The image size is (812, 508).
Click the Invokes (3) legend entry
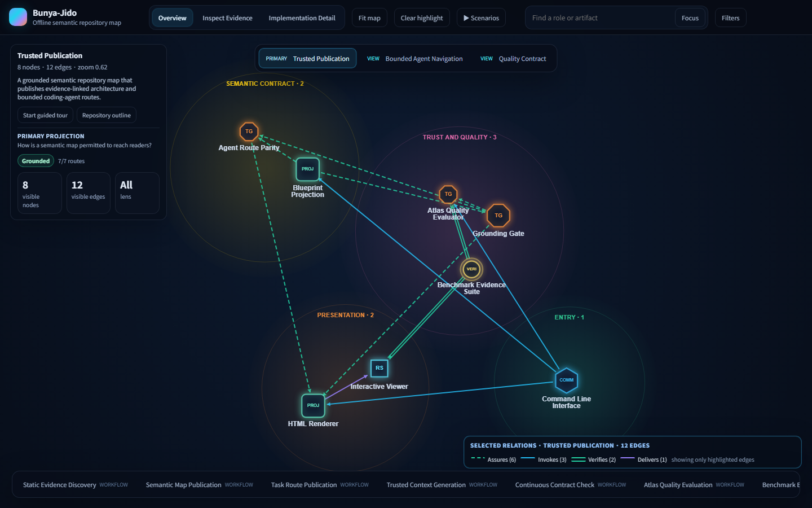544,459
